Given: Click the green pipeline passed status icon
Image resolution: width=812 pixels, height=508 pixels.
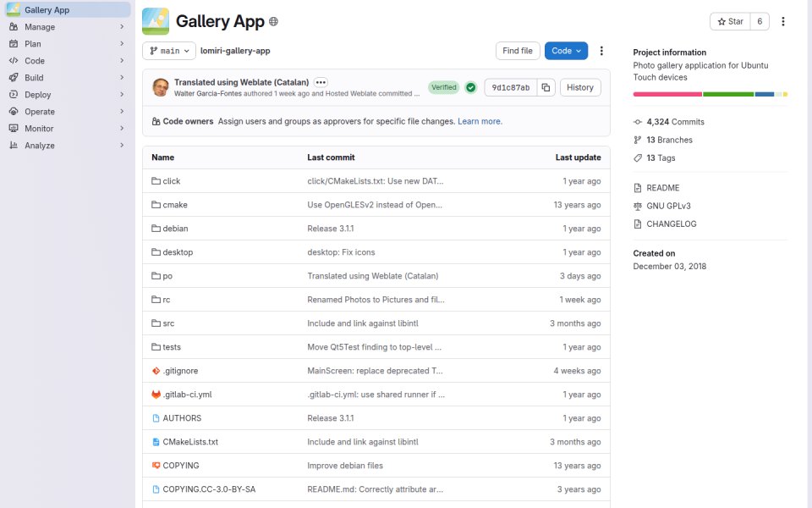Looking at the screenshot, I should coord(471,87).
